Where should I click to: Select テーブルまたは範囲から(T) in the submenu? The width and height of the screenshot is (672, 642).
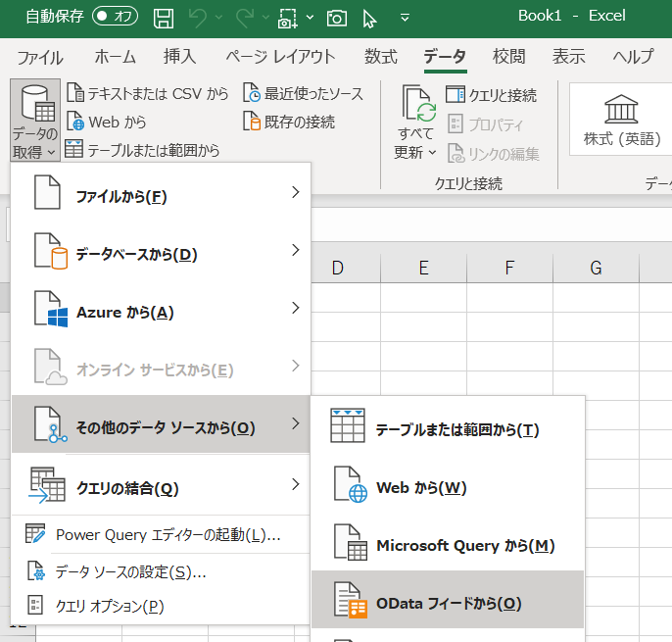click(448, 425)
